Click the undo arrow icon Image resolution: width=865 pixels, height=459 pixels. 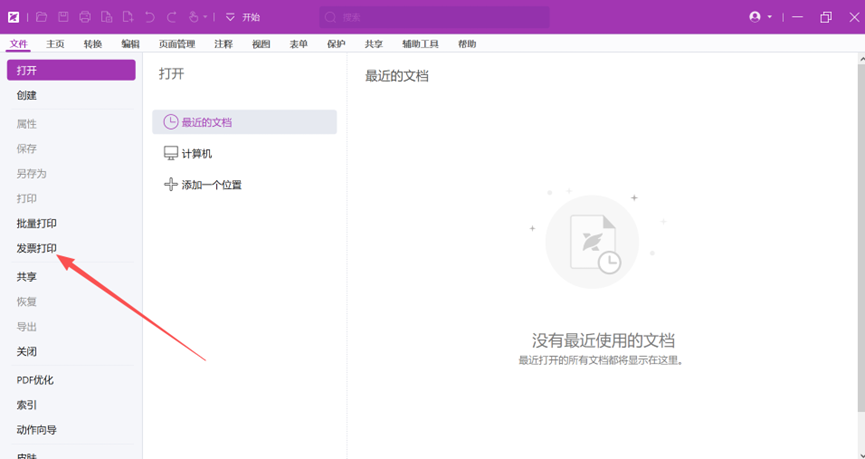(x=150, y=17)
